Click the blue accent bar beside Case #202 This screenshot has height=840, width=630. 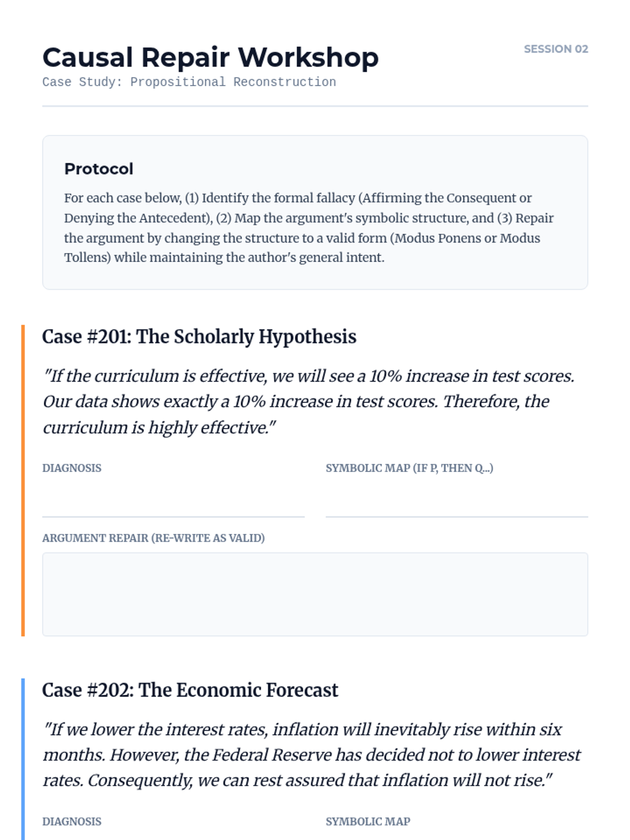23,759
